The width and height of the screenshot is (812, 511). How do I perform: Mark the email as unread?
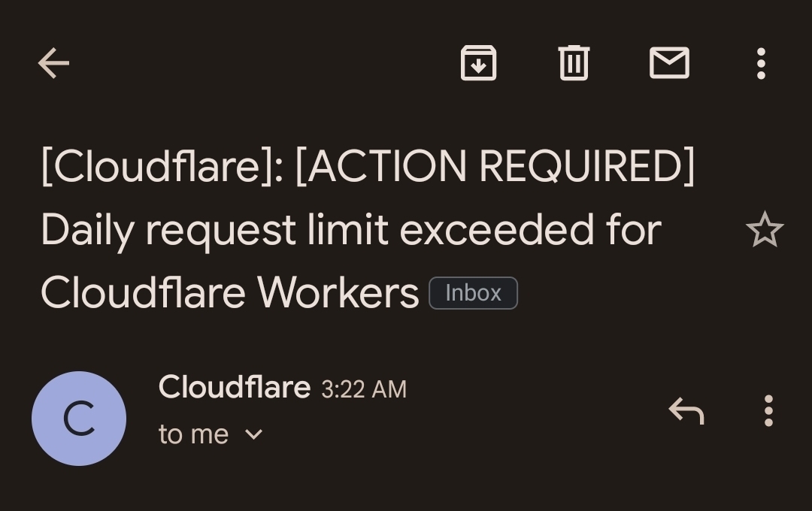pyautogui.click(x=669, y=63)
